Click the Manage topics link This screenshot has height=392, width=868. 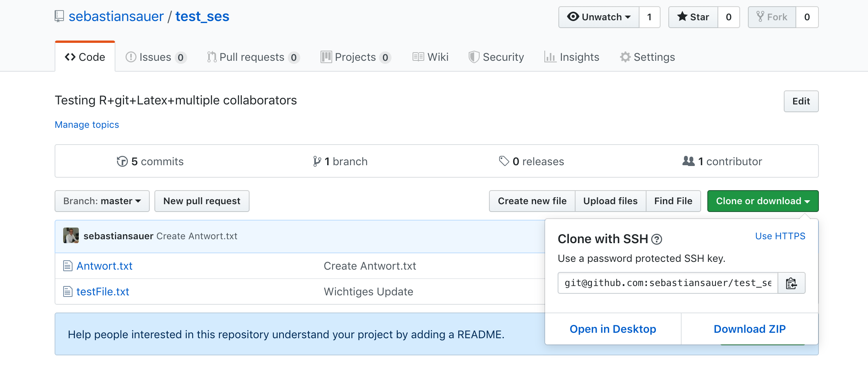[87, 125]
